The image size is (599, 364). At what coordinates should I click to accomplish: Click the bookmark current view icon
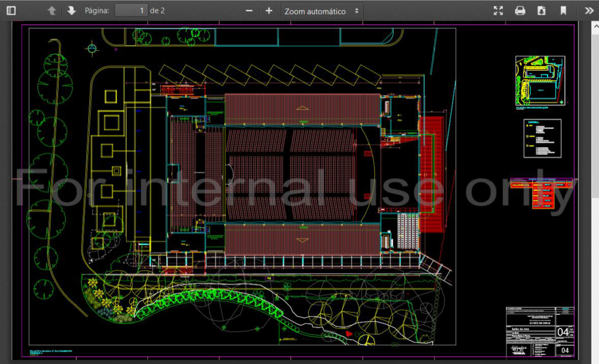[563, 11]
